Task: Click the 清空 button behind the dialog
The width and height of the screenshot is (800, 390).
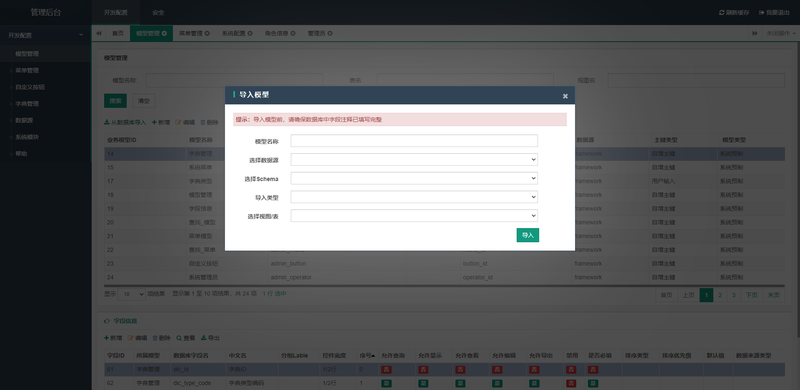Action: 144,101
